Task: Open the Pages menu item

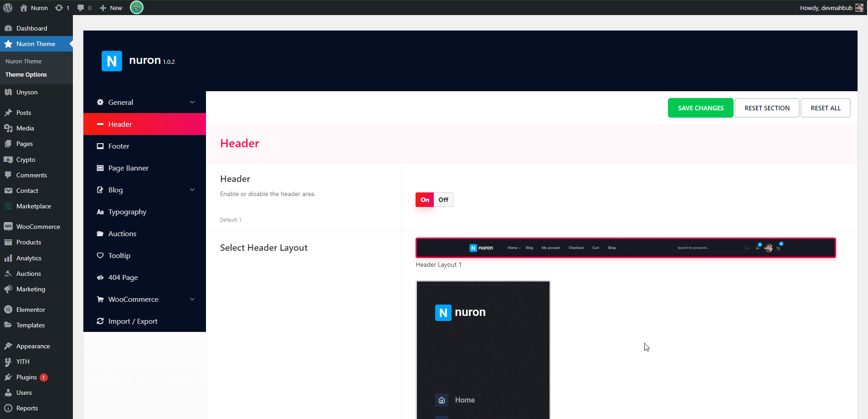Action: (36, 144)
